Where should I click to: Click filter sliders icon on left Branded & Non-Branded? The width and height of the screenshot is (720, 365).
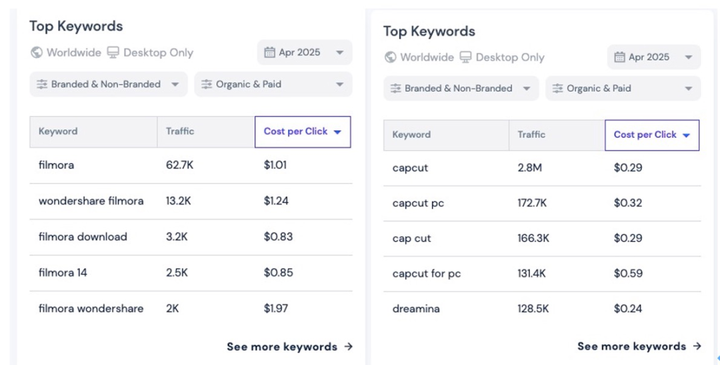pyautogui.click(x=42, y=84)
